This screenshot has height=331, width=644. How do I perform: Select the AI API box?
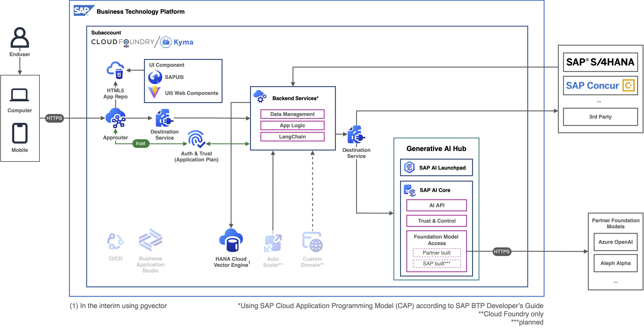click(x=437, y=205)
